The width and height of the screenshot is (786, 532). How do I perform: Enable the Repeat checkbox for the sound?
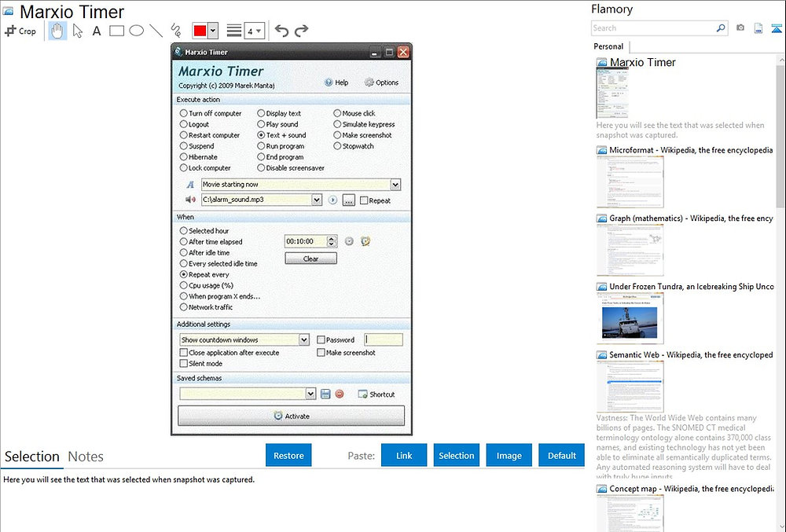pyautogui.click(x=363, y=200)
